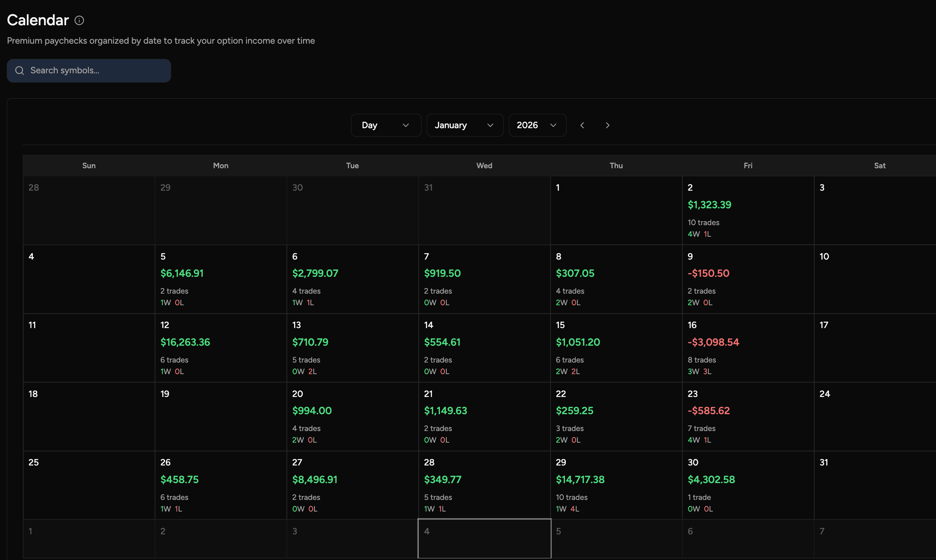
Task: Open January 5 showing $6,146.91
Action: (x=220, y=279)
